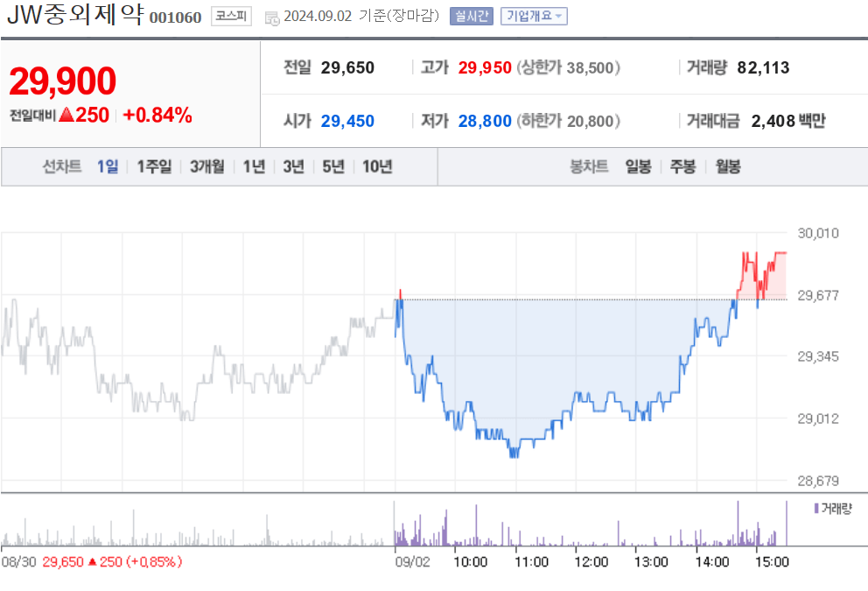The image size is (868, 591).
Task: Click the current price 29,900
Action: pos(62,81)
